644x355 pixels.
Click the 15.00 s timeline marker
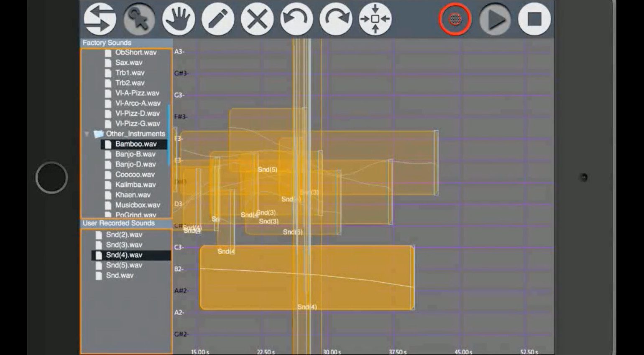[x=200, y=352]
